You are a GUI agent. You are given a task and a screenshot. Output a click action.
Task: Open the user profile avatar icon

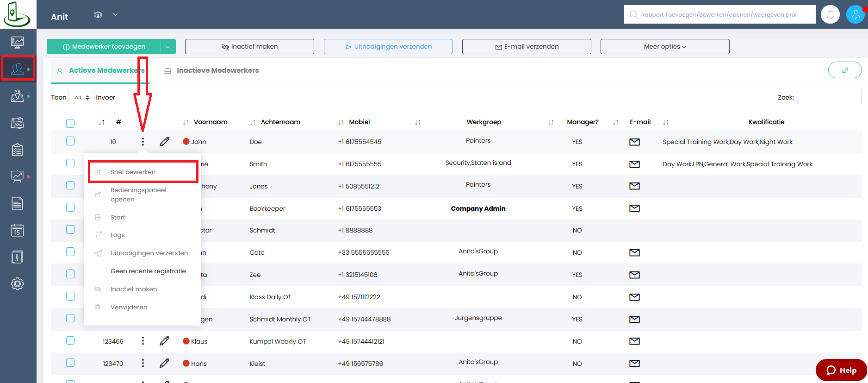(x=855, y=14)
